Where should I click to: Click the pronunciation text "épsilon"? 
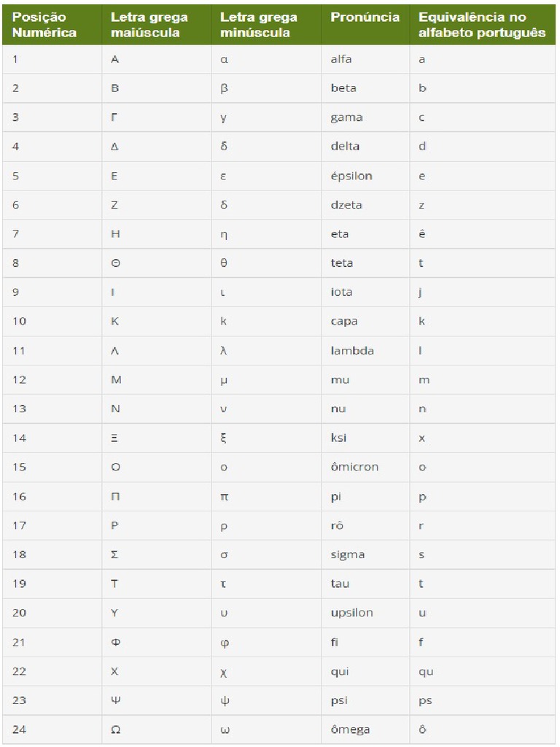tap(351, 176)
